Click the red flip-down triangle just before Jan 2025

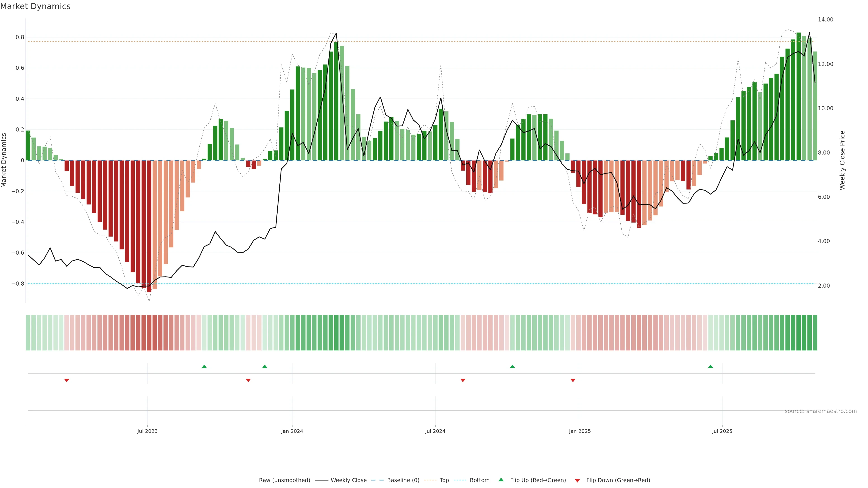coord(573,380)
